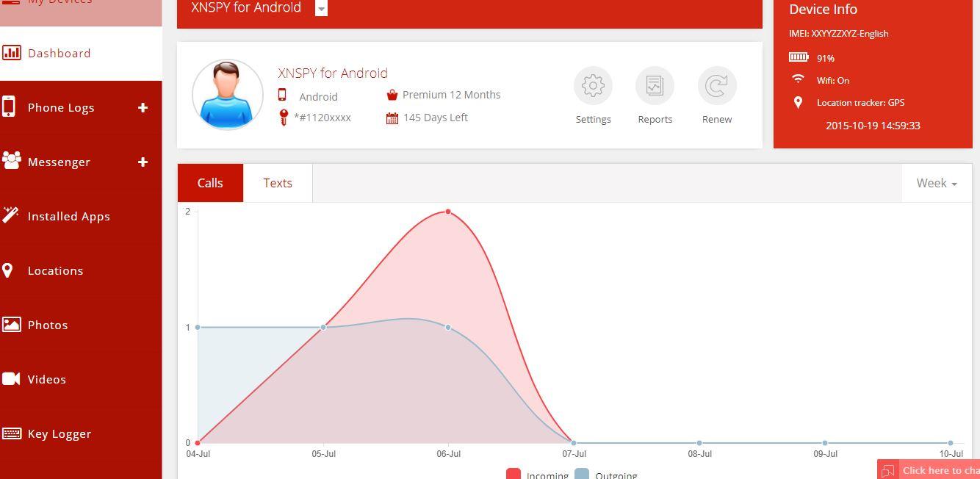The width and height of the screenshot is (980, 479).
Task: Click the Android phone icon in profile
Action: coord(282,95)
